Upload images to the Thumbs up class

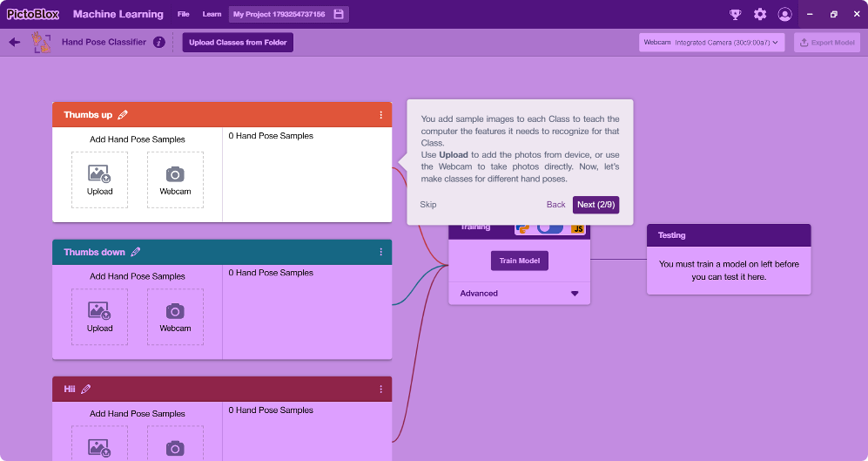(99, 180)
